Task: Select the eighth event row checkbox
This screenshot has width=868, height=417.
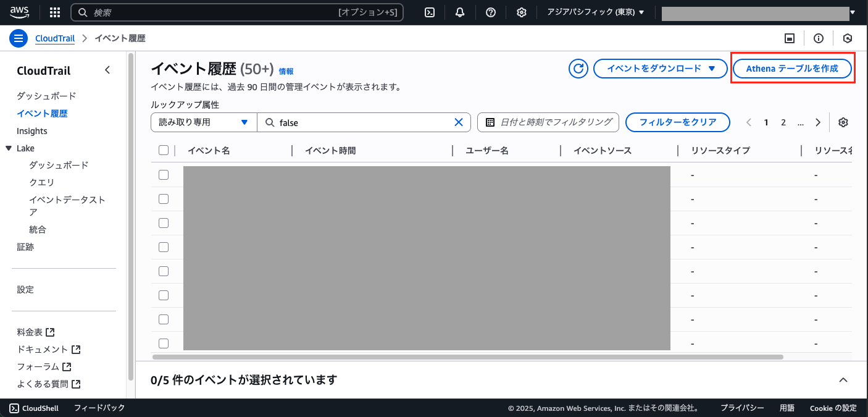Action: 164,343
